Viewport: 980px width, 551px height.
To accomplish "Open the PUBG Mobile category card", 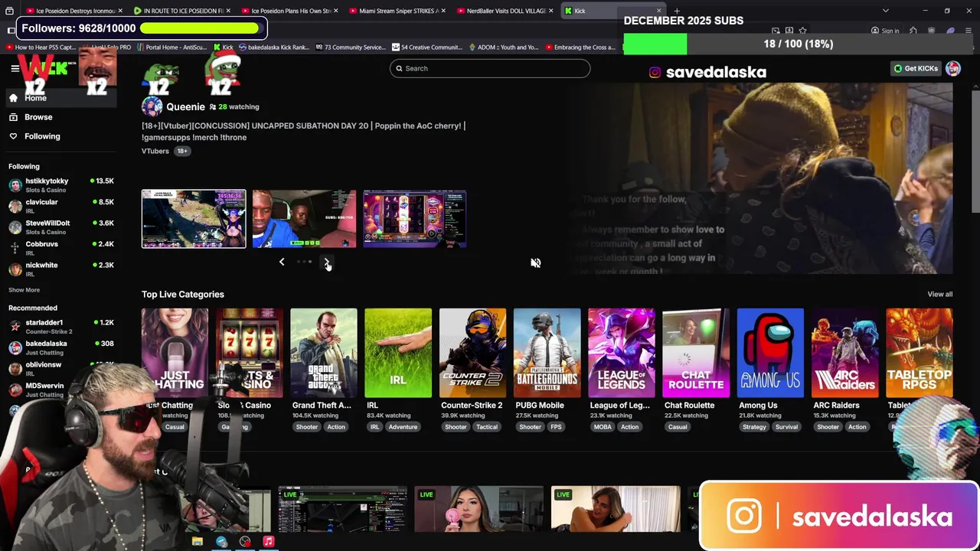I will (x=547, y=353).
